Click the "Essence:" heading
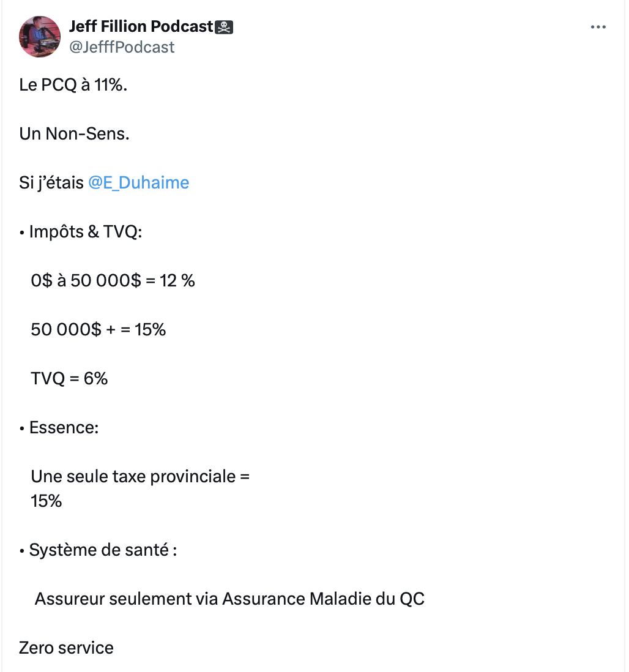This screenshot has width=629, height=672. (64, 427)
